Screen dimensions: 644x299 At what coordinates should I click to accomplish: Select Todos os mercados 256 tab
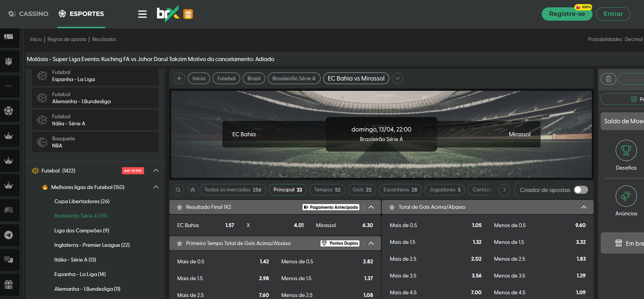[x=233, y=190]
